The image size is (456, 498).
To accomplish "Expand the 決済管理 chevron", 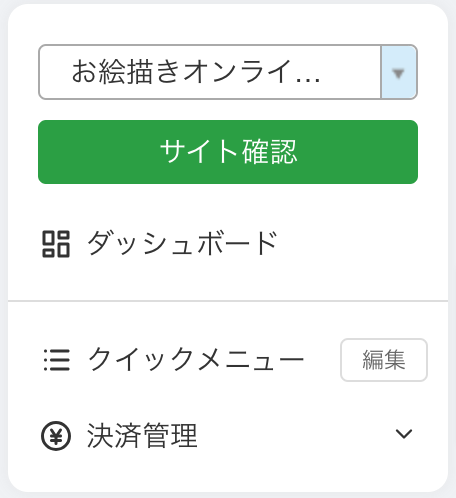I will [404, 434].
